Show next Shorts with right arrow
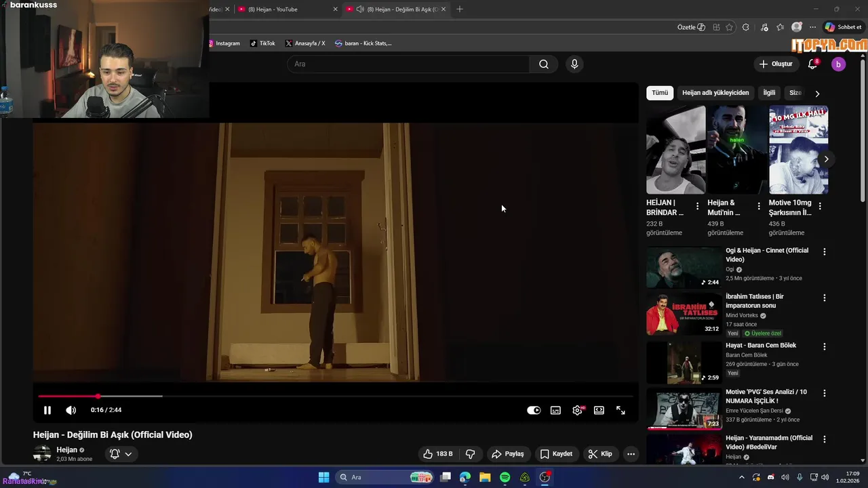 tap(826, 159)
